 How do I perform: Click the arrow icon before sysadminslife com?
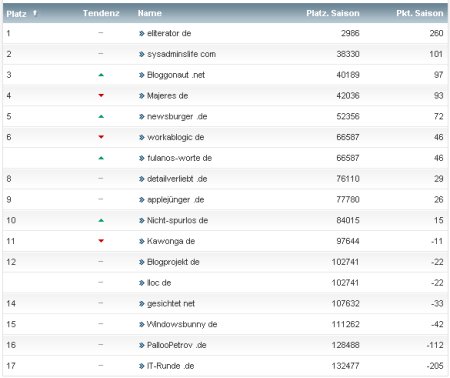(142, 54)
